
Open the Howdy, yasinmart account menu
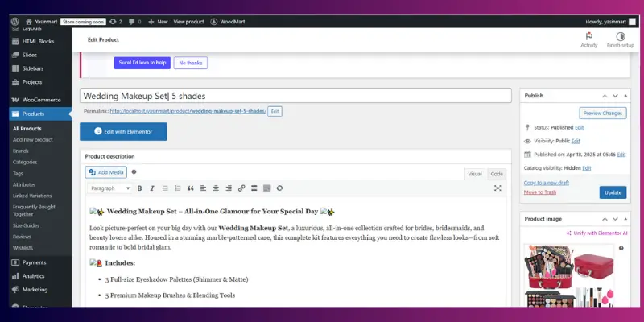click(610, 22)
